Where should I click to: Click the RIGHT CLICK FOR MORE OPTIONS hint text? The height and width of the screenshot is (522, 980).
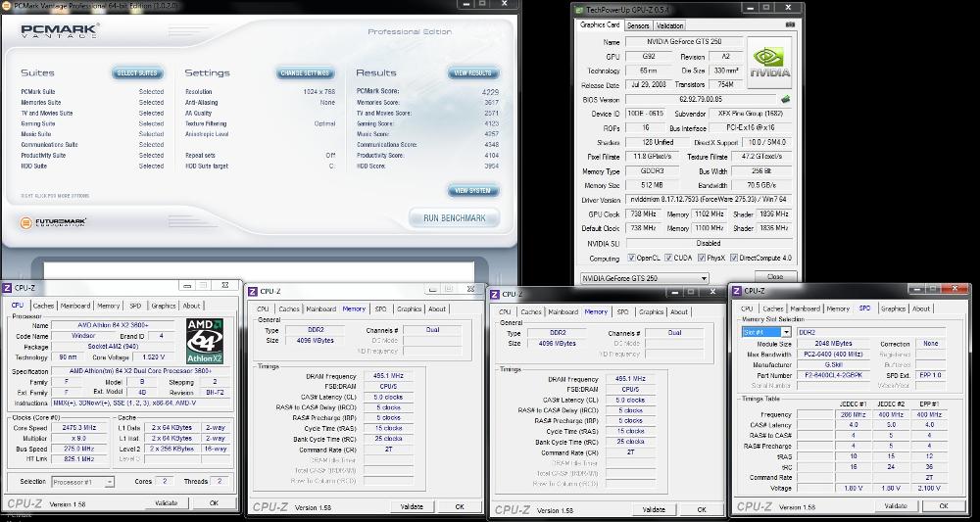pos(55,196)
